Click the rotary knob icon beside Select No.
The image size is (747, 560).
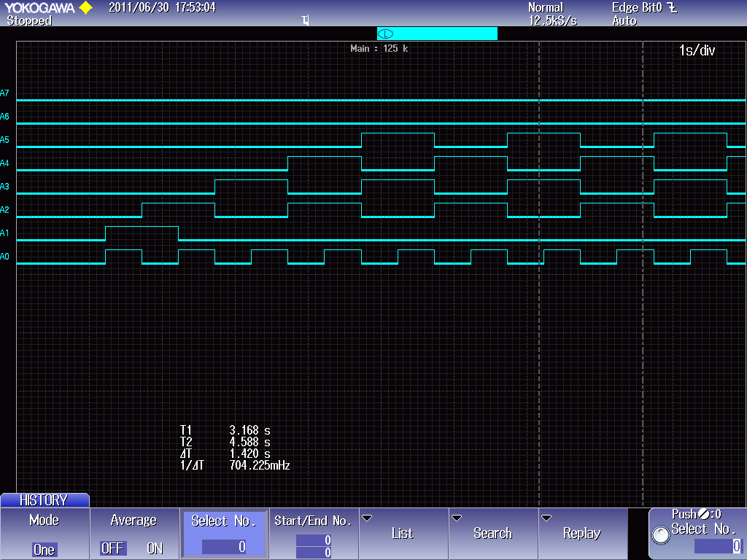pyautogui.click(x=661, y=534)
